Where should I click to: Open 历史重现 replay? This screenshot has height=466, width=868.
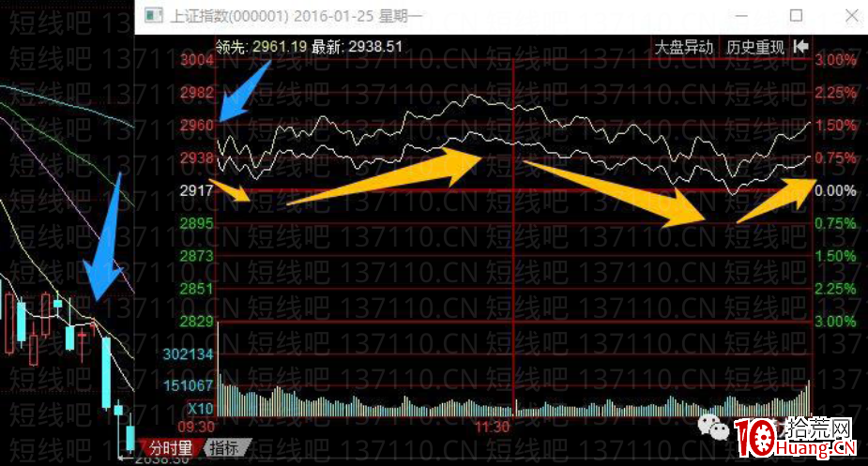pos(755,47)
